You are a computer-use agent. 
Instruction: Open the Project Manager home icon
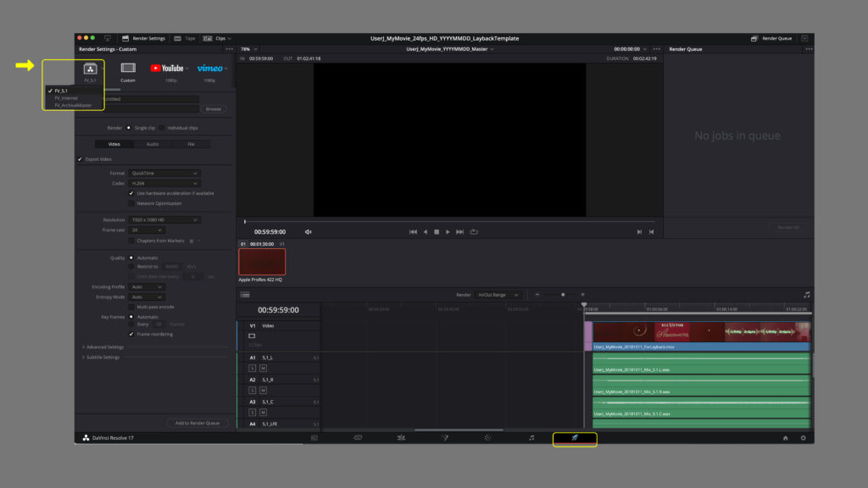point(786,438)
